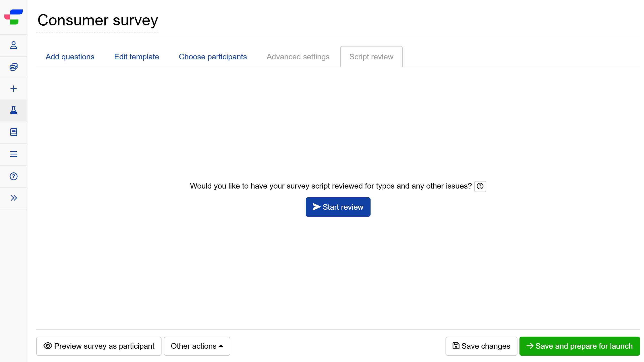This screenshot has height=362, width=644.
Task: Expand the Other actions dropdown
Action: click(x=197, y=346)
